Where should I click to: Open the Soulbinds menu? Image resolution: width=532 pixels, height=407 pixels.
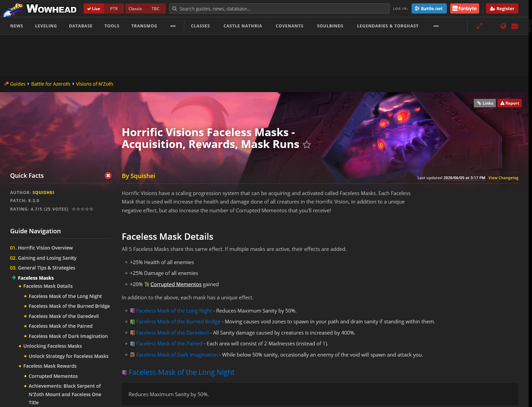click(330, 26)
